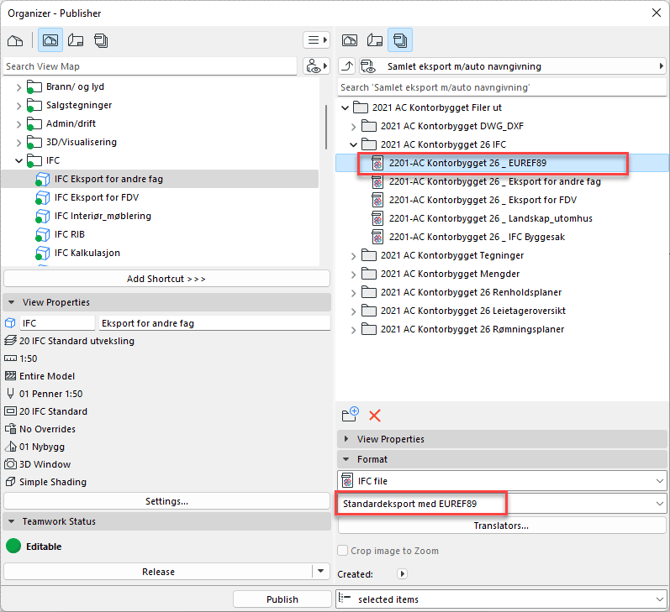Click the Search View Map field
Image resolution: width=670 pixels, height=612 pixels.
tap(150, 67)
